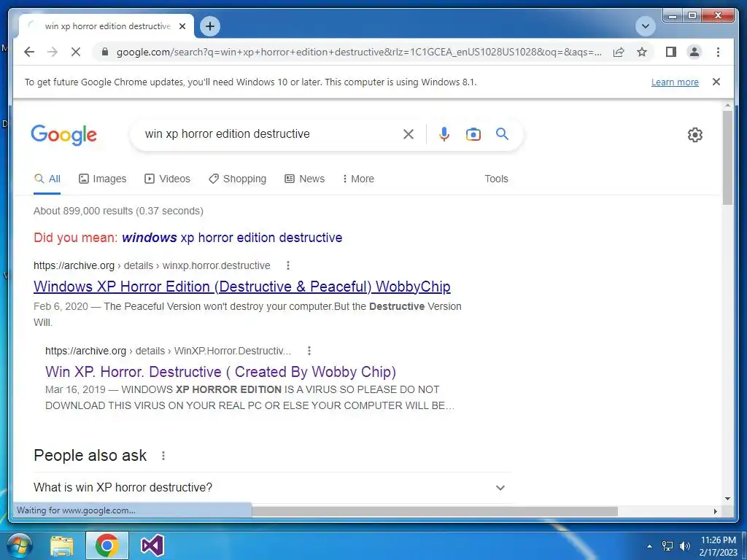Open options menu for first archive.org result
The image size is (747, 560).
coord(287,265)
